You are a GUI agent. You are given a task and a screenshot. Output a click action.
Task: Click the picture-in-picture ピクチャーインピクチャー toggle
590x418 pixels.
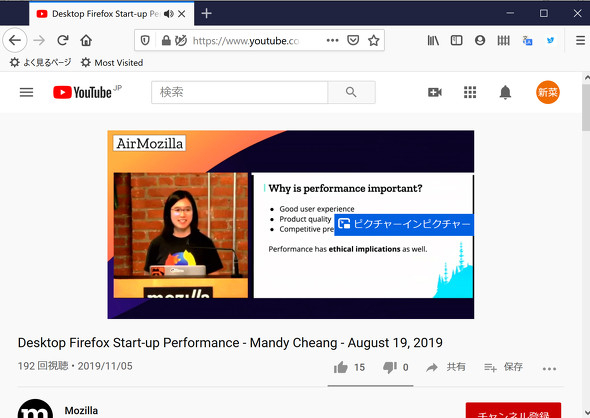[x=404, y=225]
